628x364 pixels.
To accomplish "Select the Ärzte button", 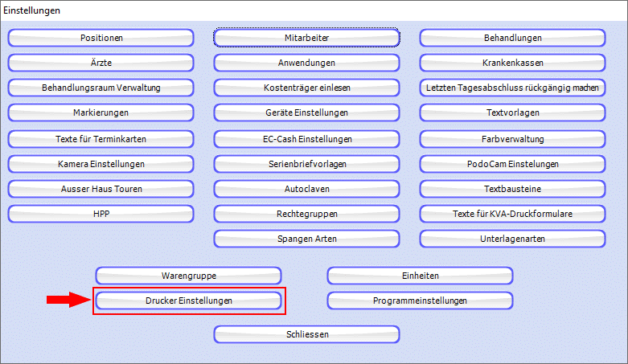I will pos(101,63).
